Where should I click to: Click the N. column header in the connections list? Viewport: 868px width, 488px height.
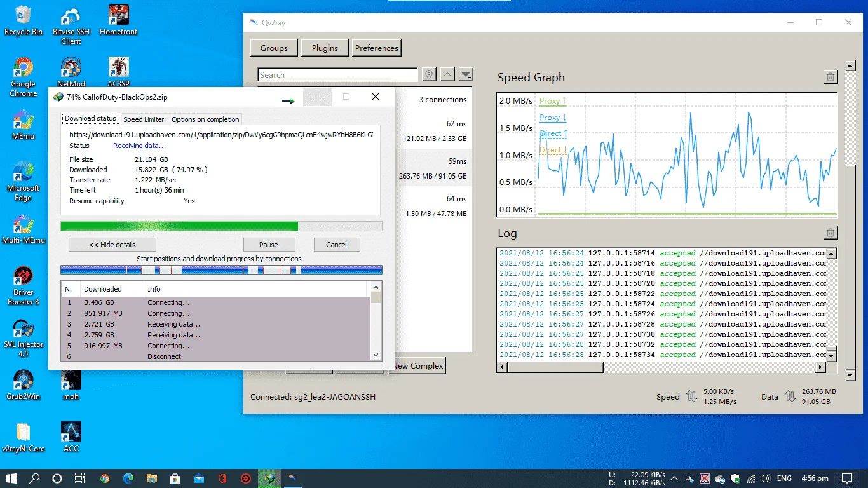tap(69, 289)
